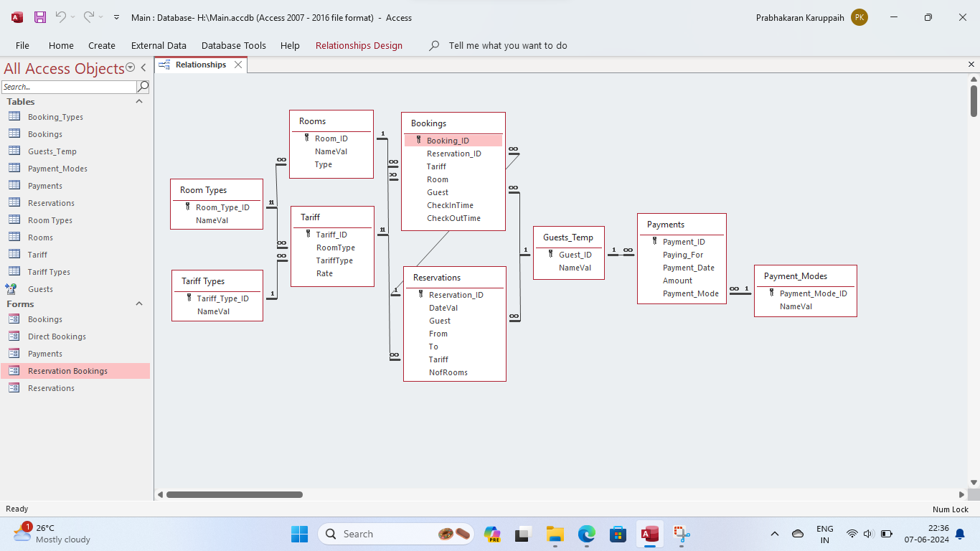The height and width of the screenshot is (551, 980).
Task: Open the Windows Start menu
Action: (299, 534)
